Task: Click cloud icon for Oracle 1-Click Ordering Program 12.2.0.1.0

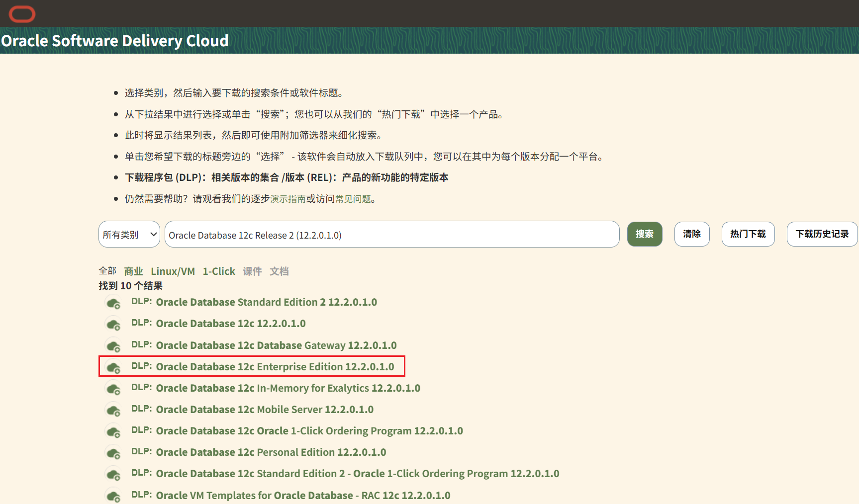Action: point(113,431)
